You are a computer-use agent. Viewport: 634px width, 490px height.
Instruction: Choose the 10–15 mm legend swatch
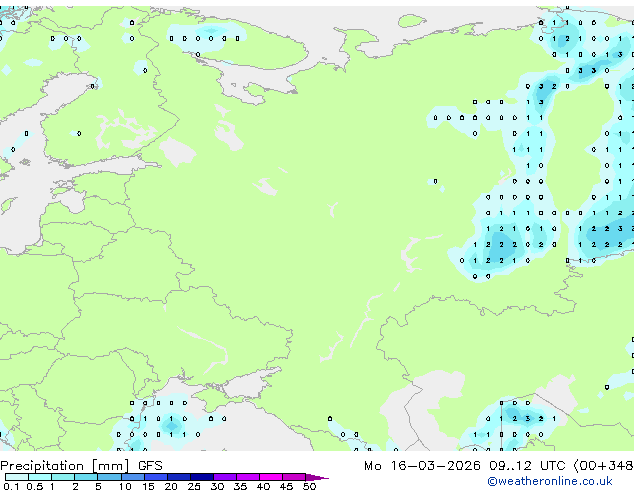pyautogui.click(x=132, y=477)
